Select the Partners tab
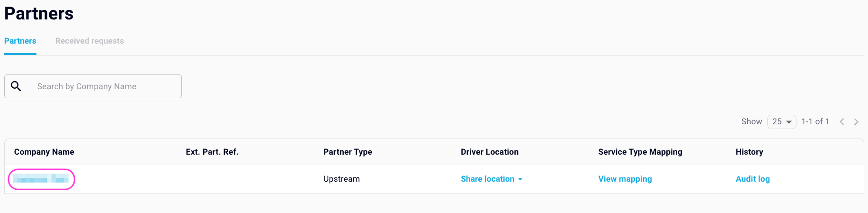Image resolution: width=868 pixels, height=213 pixels. click(20, 41)
